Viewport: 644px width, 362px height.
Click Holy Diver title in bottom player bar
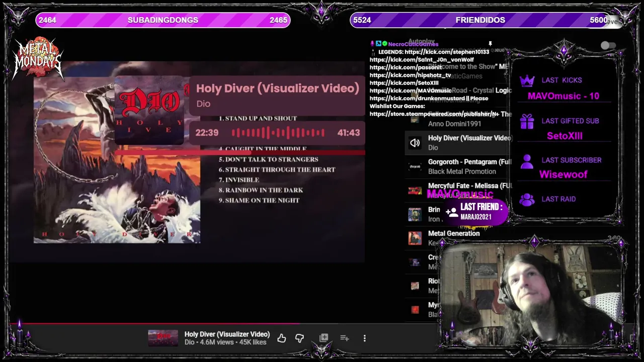click(227, 334)
